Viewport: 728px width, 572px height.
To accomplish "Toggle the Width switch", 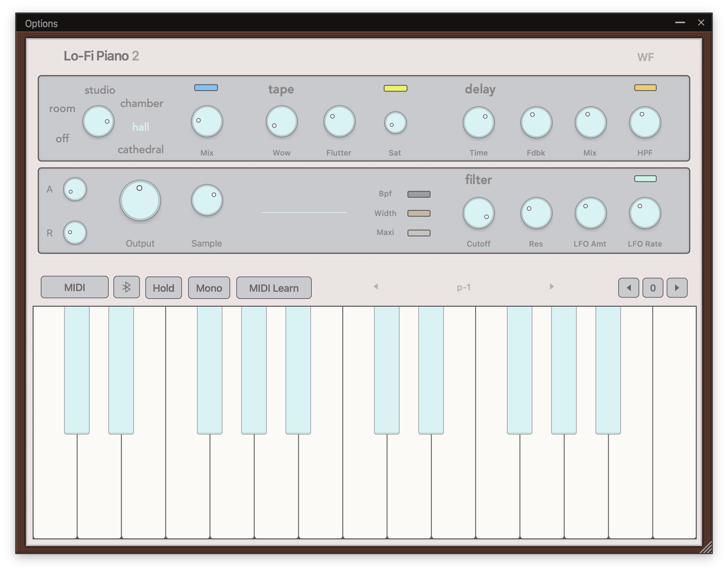I will pos(419,213).
